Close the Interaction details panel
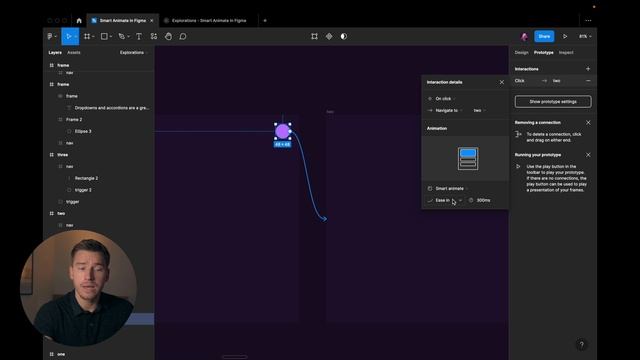The image size is (640, 360). (x=502, y=82)
